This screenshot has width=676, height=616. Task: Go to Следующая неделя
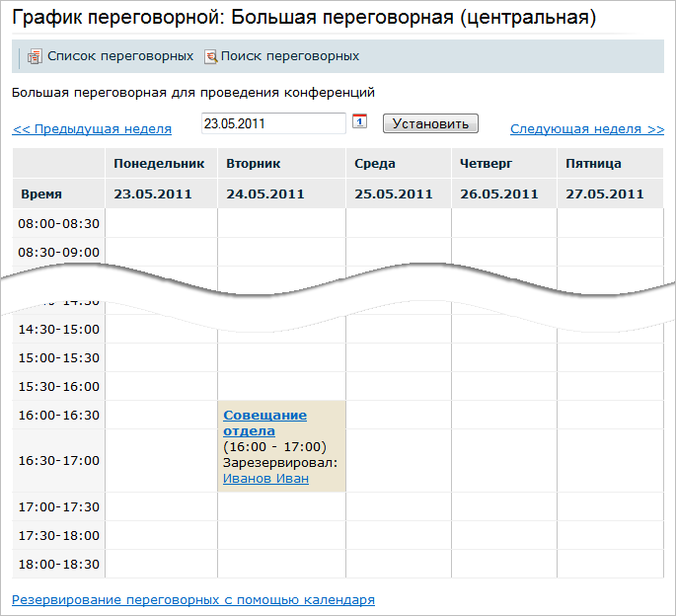tap(587, 129)
